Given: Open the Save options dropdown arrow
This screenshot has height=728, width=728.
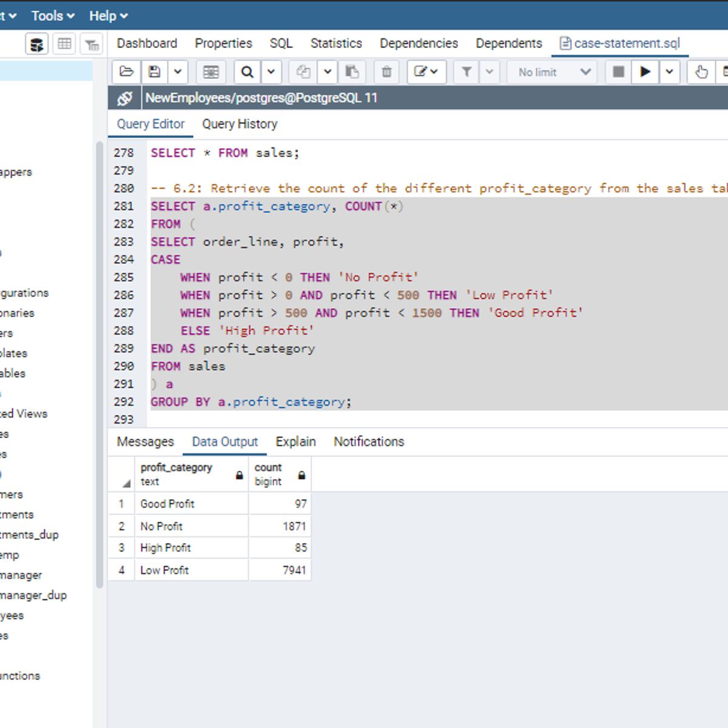Looking at the screenshot, I should pyautogui.click(x=178, y=72).
